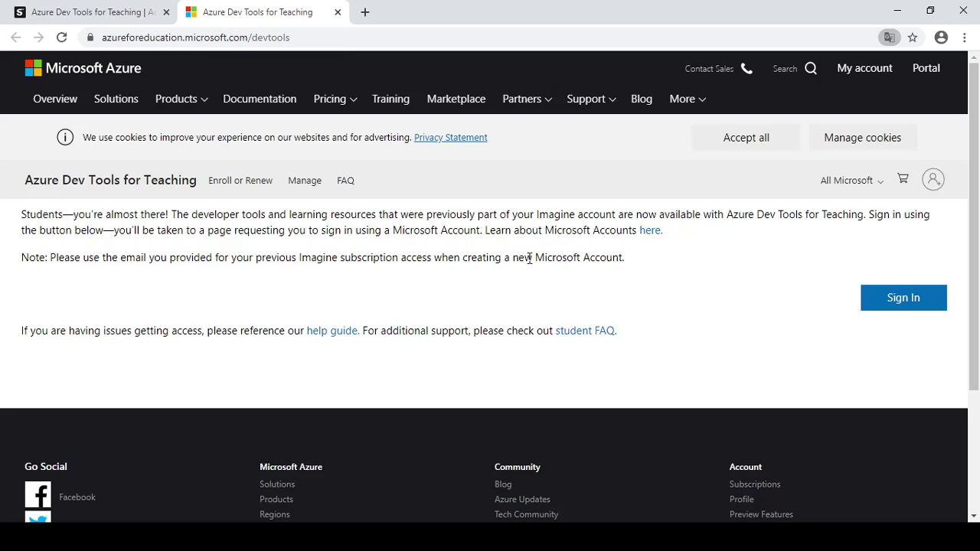Select the FAQ tab

pyautogui.click(x=345, y=181)
